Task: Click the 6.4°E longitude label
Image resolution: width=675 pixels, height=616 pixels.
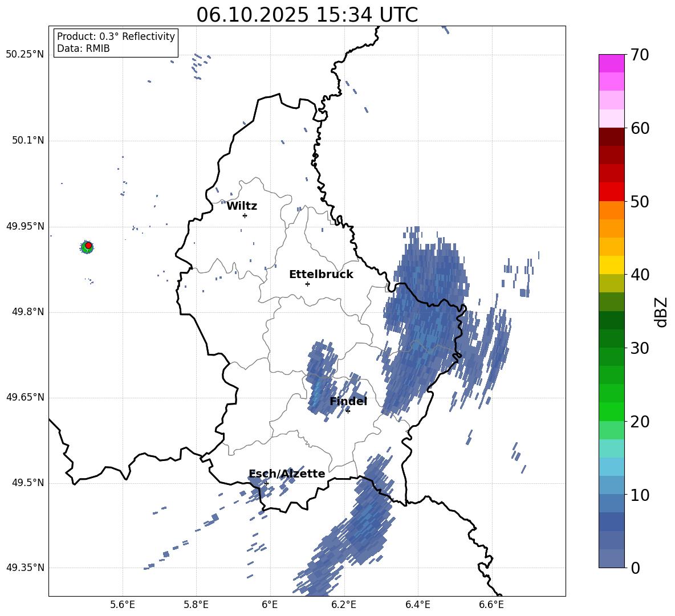Action: [417, 605]
